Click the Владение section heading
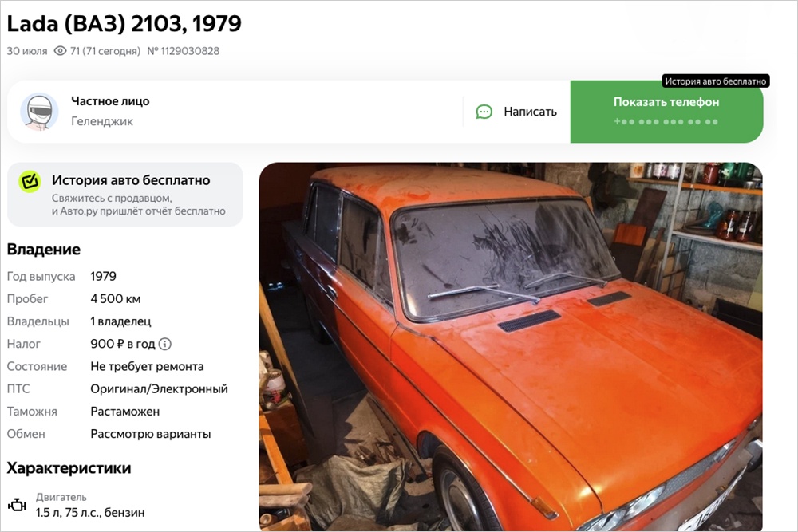Image resolution: width=798 pixels, height=532 pixels. (x=44, y=249)
